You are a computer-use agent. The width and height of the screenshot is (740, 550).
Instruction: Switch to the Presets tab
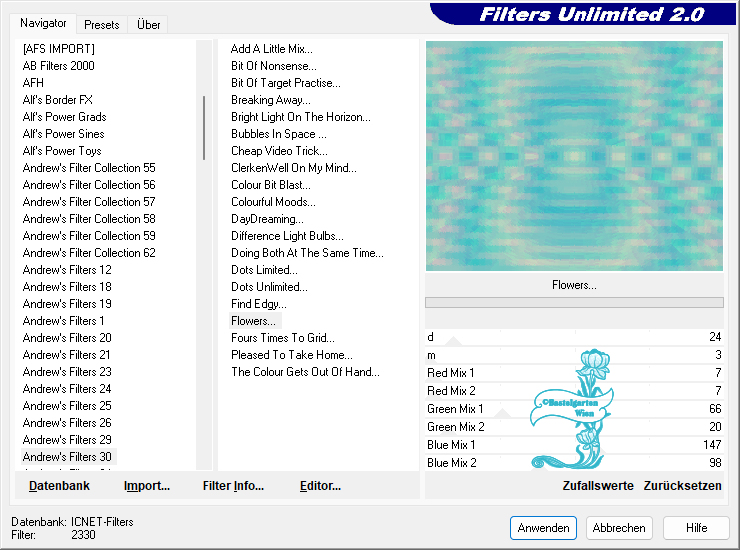(x=102, y=24)
